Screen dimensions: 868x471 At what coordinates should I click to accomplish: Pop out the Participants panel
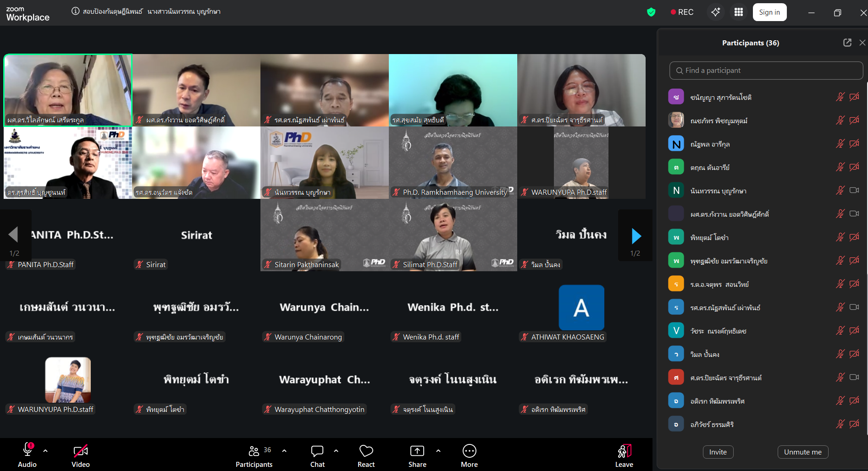847,43
